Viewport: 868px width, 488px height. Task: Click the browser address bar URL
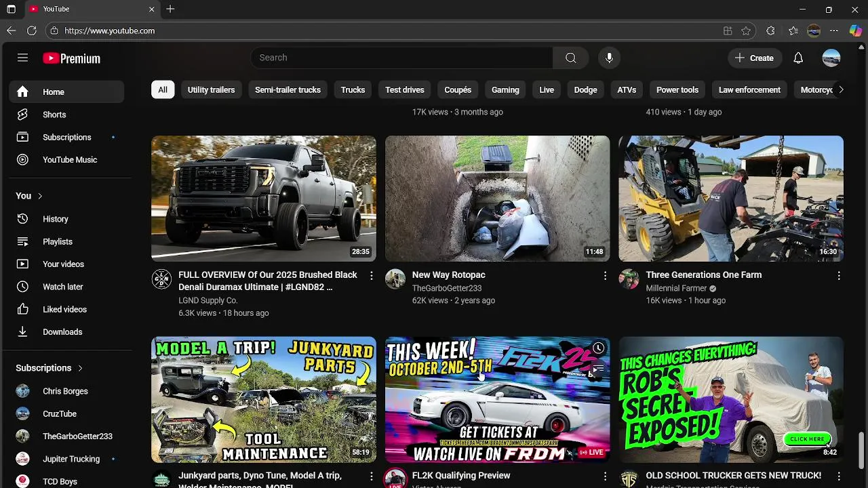click(110, 30)
